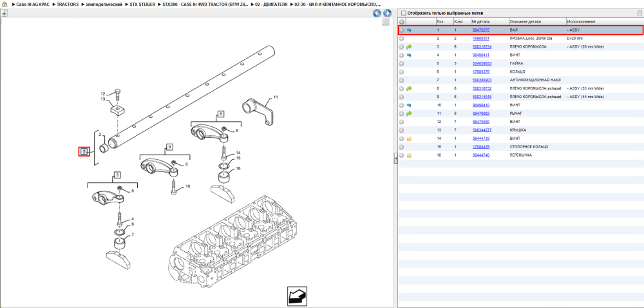Screen dimensions: 644x308
Task: Click yellow note icon in position 14 ВИНТ row
Action: point(409,139)
